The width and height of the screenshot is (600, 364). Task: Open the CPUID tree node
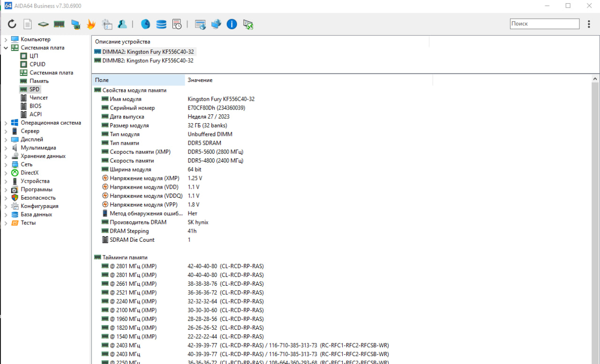tap(37, 64)
